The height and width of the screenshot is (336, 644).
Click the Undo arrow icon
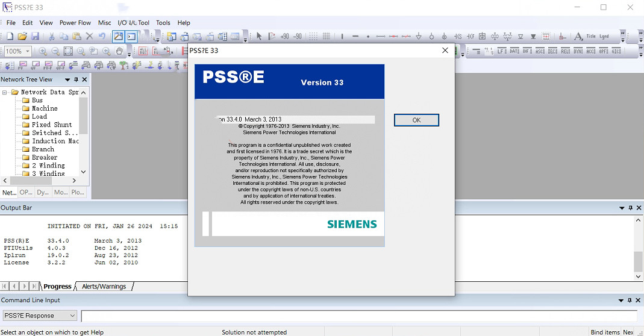102,37
